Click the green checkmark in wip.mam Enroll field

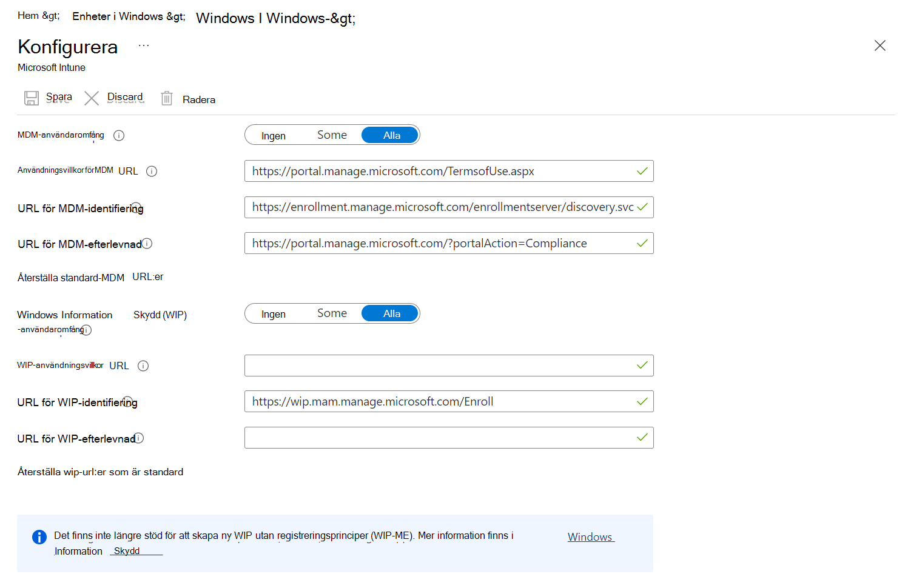click(x=642, y=401)
